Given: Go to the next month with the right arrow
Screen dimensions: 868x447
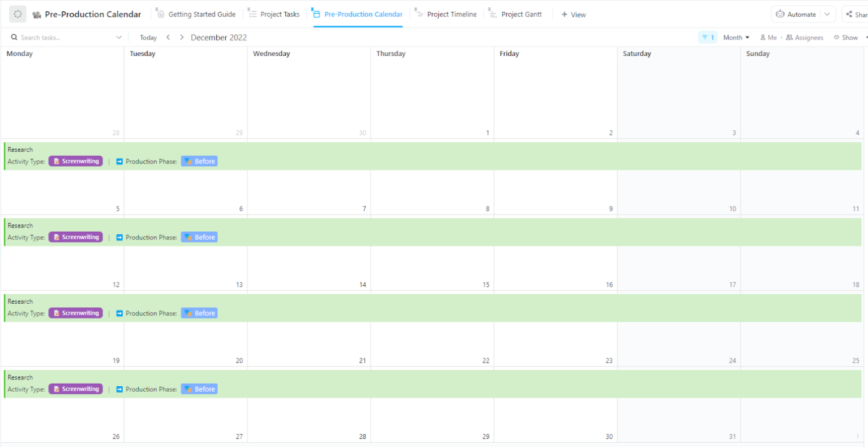Looking at the screenshot, I should [x=182, y=37].
